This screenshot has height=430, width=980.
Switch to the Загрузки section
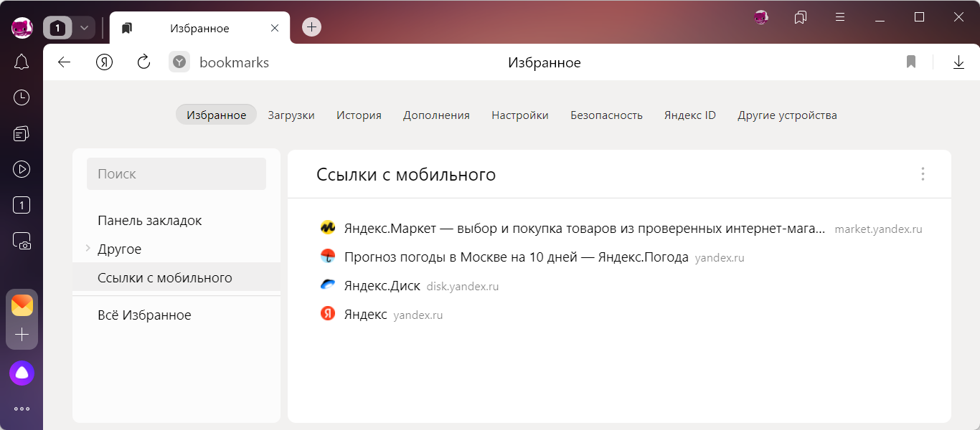click(x=291, y=115)
